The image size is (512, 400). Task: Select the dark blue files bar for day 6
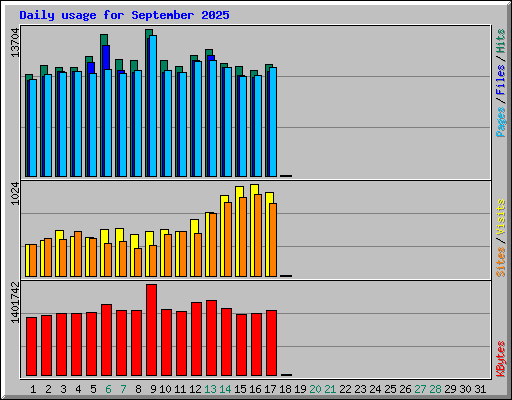click(106, 57)
